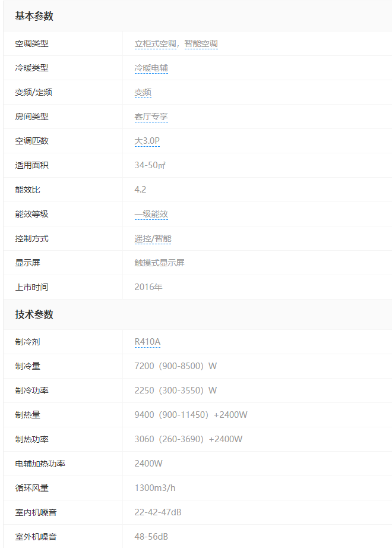
Task: Click the 冷暖电辅 glossary link
Action: pyautogui.click(x=151, y=68)
